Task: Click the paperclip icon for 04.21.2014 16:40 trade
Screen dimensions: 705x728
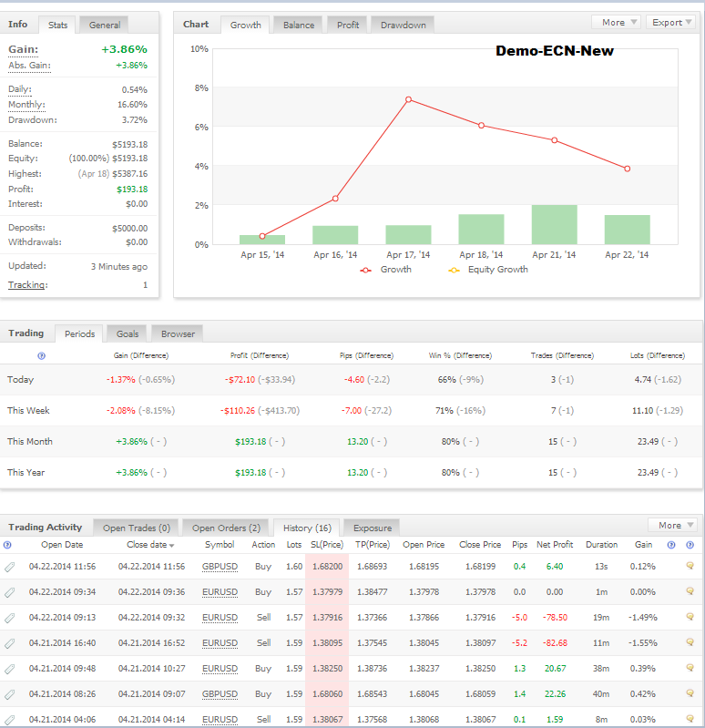Action: coord(9,643)
